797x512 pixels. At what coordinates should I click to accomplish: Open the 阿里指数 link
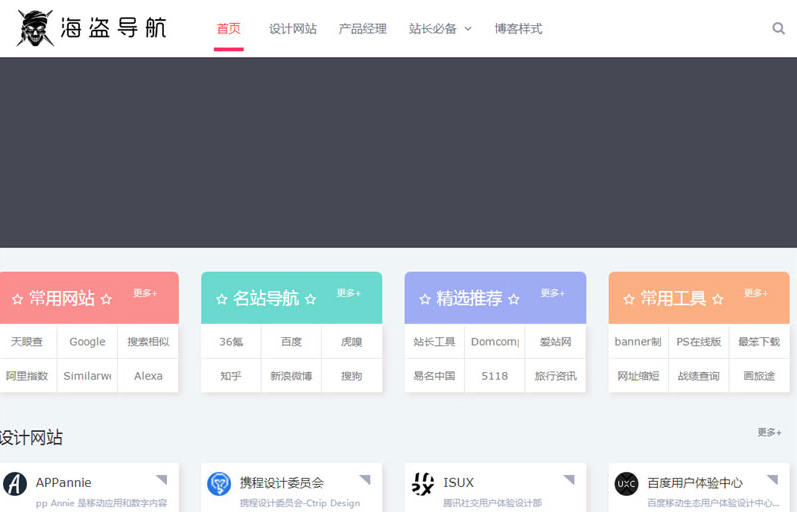(x=27, y=376)
